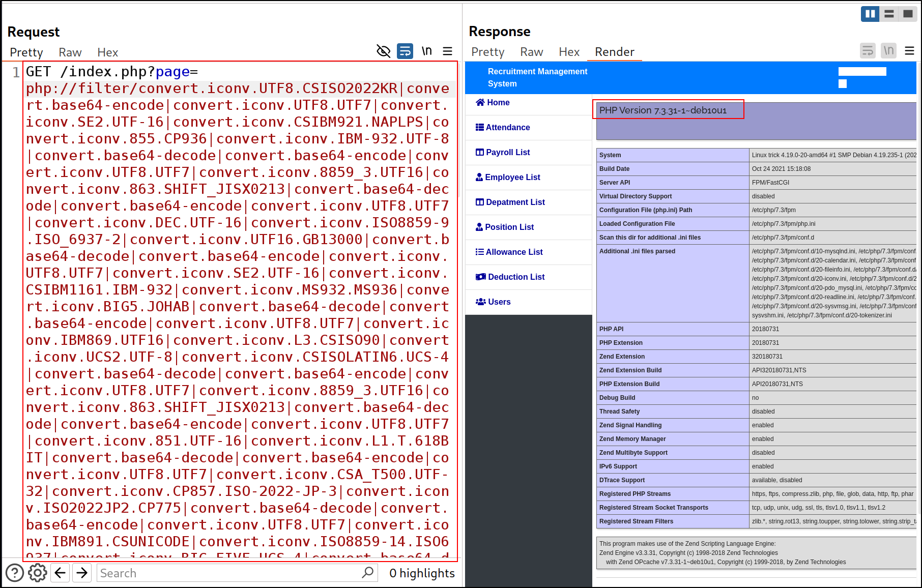This screenshot has width=922, height=588.
Task: Select combined single-pane layout icon
Action: point(908,14)
